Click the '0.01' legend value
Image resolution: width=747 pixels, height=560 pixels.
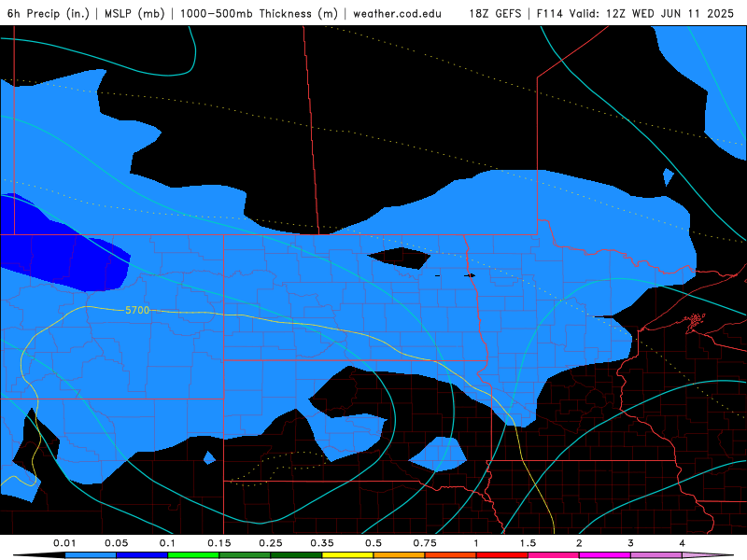pyautogui.click(x=64, y=543)
